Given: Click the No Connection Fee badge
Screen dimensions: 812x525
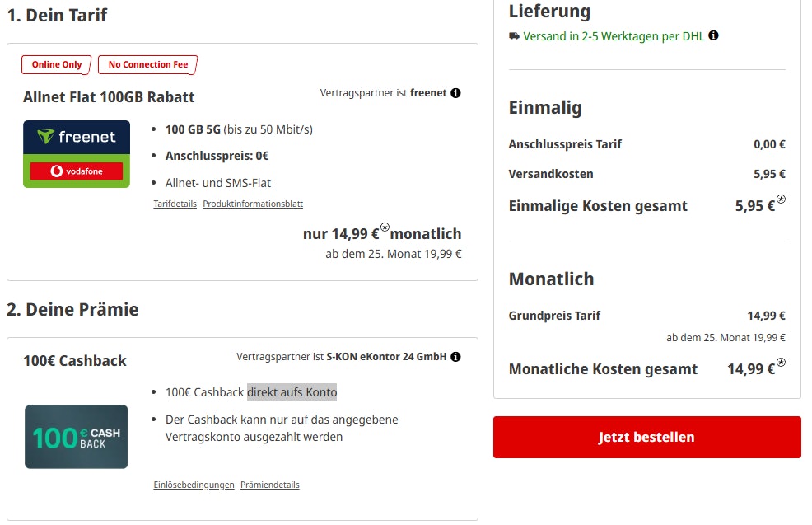Looking at the screenshot, I should [x=148, y=64].
